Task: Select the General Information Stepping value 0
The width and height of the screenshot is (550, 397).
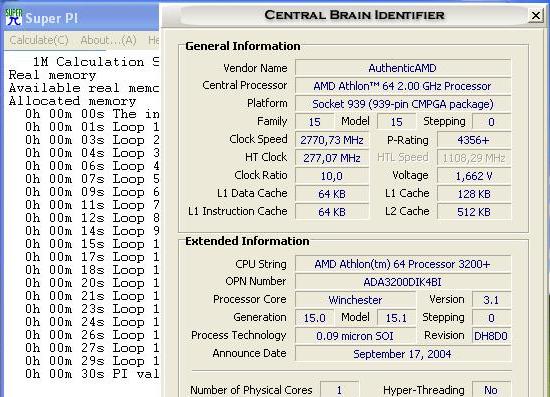Action: coord(491,122)
